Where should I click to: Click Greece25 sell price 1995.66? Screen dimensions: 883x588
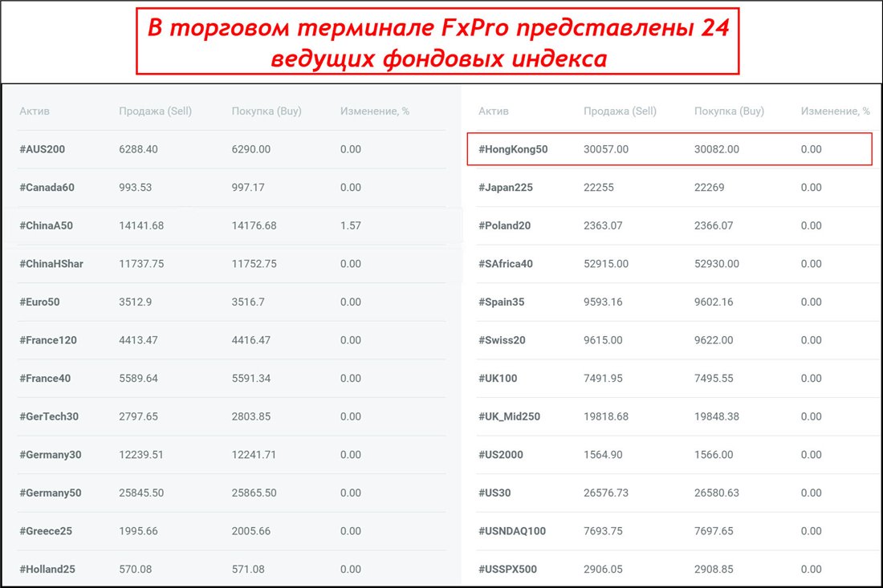(x=138, y=531)
